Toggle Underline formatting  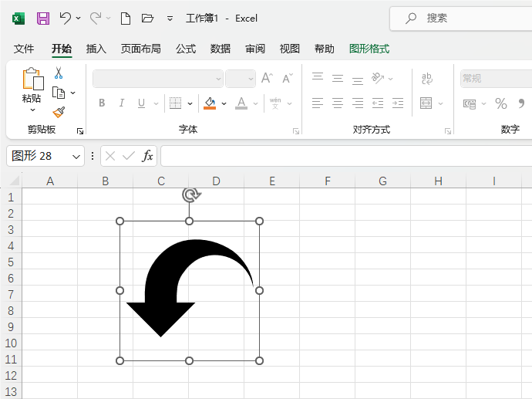[x=142, y=103]
